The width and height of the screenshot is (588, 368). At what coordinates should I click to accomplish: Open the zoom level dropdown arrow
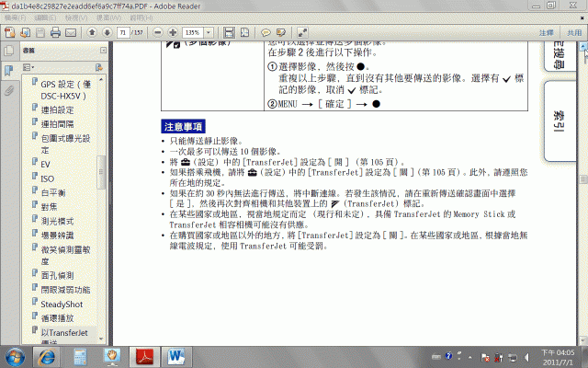tap(209, 33)
